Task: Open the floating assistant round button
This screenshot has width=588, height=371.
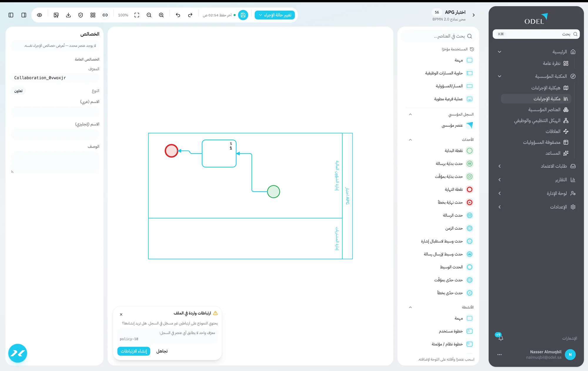Action: (x=18, y=353)
